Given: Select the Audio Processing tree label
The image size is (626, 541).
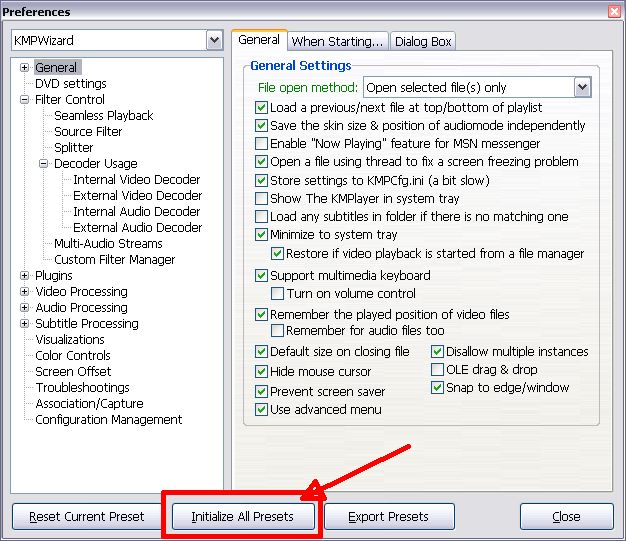Looking at the screenshot, I should pos(81,307).
